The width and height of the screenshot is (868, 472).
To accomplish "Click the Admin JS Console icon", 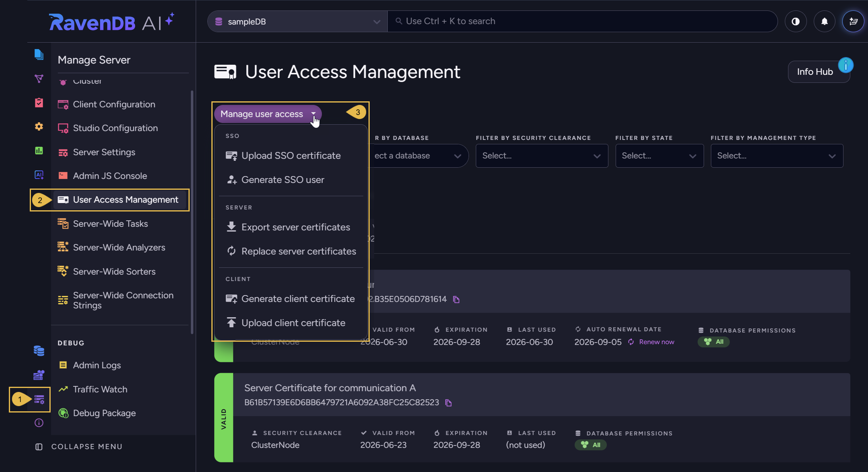I will click(63, 176).
